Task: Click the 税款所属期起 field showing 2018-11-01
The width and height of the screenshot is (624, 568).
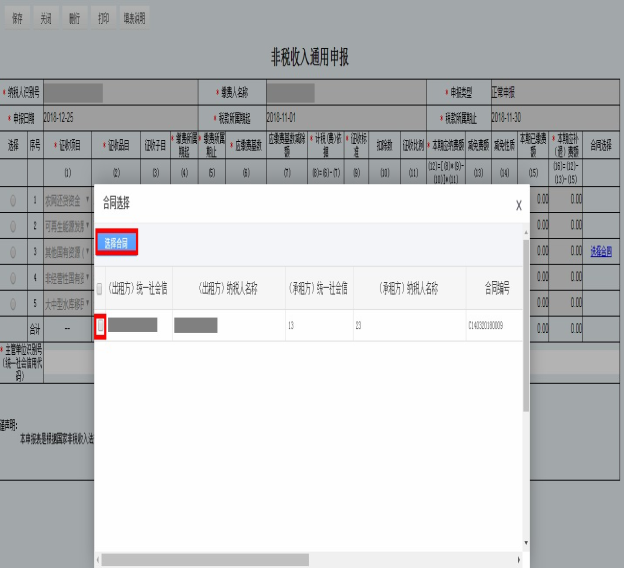Action: click(x=346, y=118)
